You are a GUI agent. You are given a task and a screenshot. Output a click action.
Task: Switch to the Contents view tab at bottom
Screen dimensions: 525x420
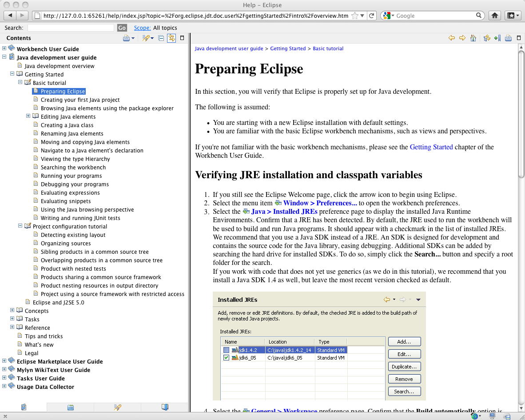[24, 407]
